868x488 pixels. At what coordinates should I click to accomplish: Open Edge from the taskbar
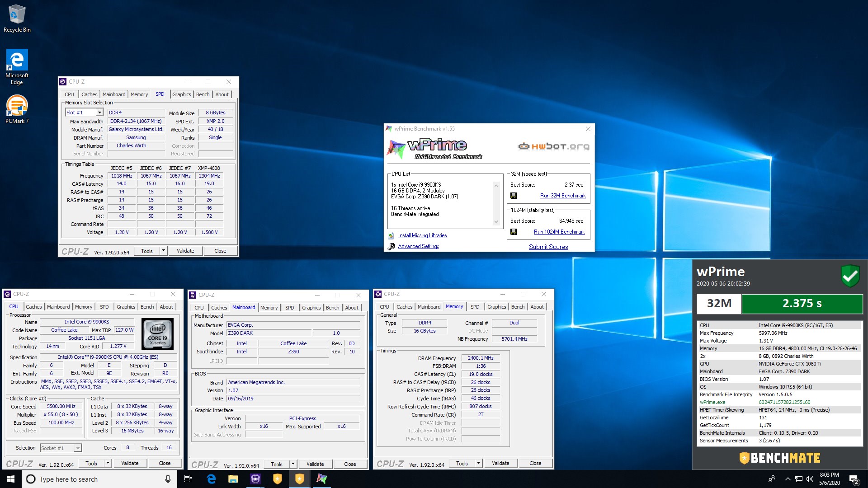(x=211, y=479)
